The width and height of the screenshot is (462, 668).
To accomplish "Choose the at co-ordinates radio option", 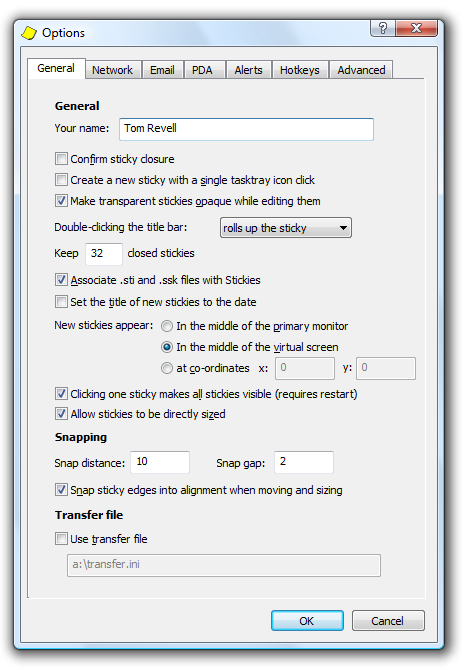I will pos(167,368).
